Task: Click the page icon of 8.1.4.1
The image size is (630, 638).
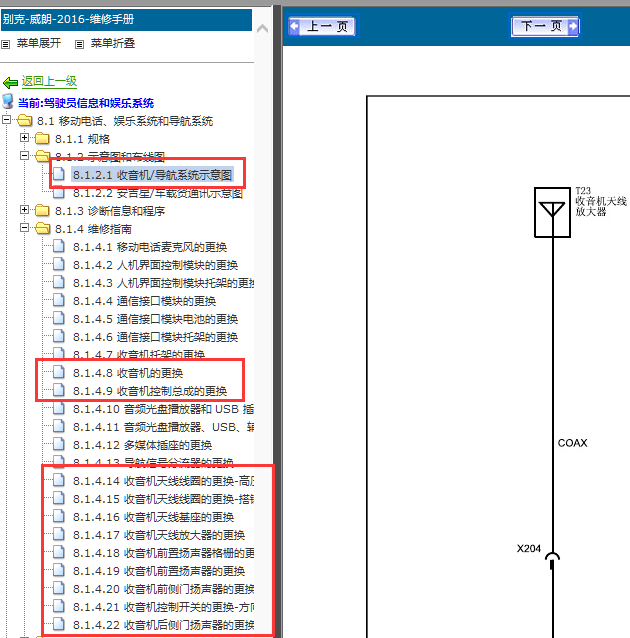Action: [59, 246]
